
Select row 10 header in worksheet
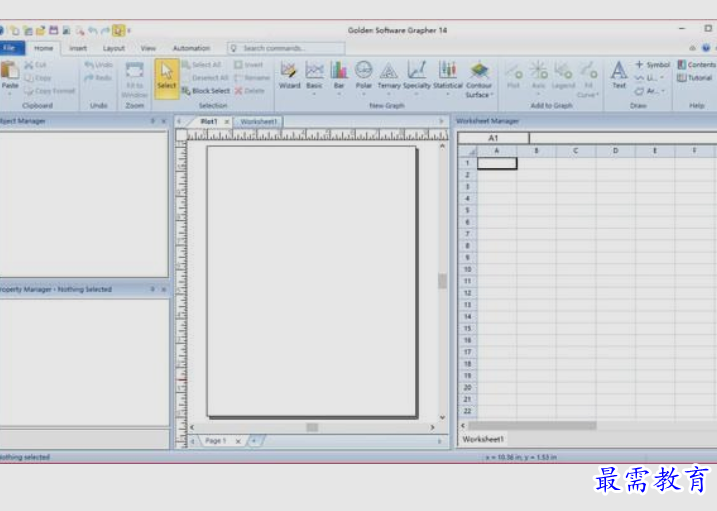[x=467, y=269]
